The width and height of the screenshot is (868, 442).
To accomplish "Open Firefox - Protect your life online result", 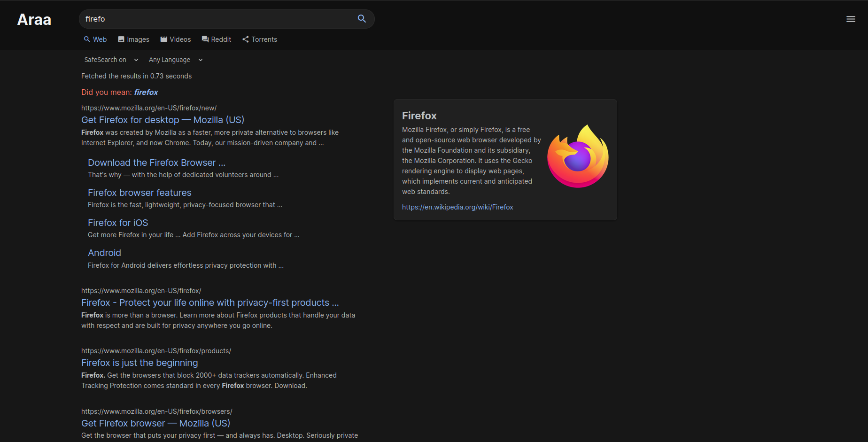I will tap(210, 302).
